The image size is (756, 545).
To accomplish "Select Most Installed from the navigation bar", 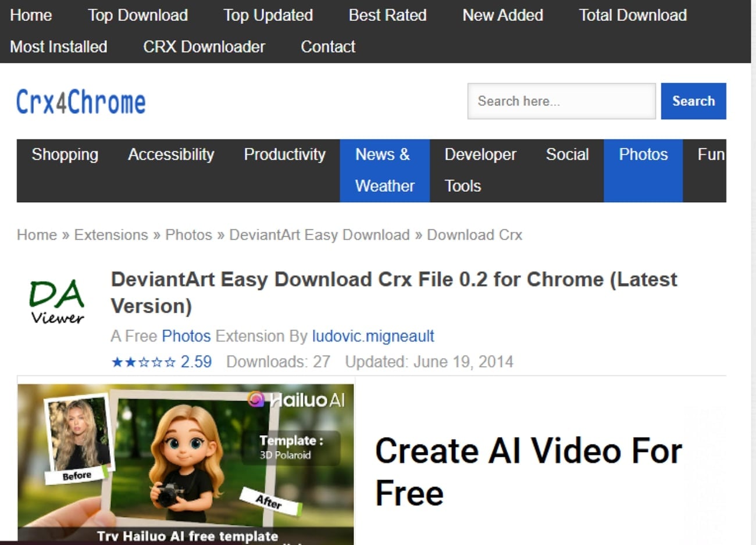I will (x=59, y=46).
